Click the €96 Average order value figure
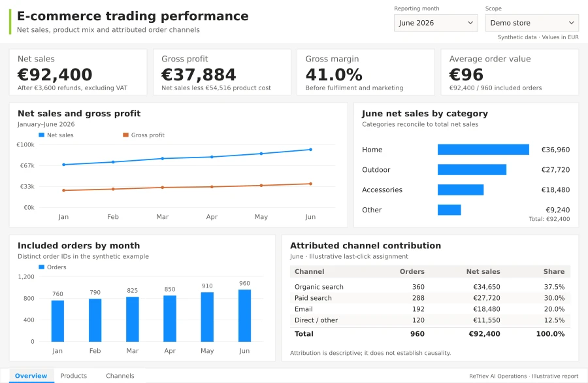This screenshot has width=588, height=383. click(466, 75)
